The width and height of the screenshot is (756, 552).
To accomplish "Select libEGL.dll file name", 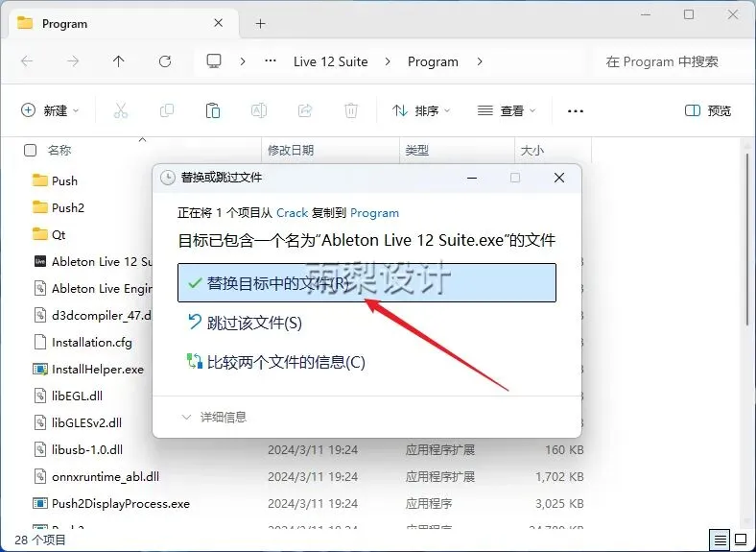I will [77, 396].
